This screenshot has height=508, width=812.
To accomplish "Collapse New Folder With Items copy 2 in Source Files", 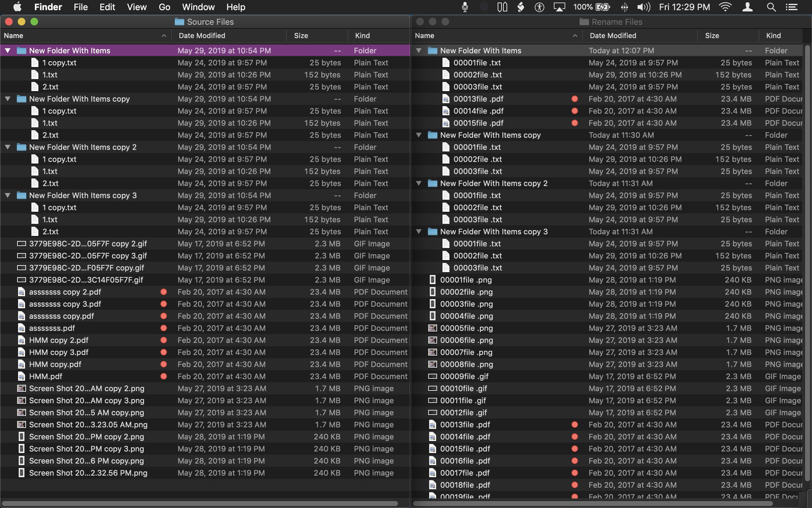I will 8,147.
